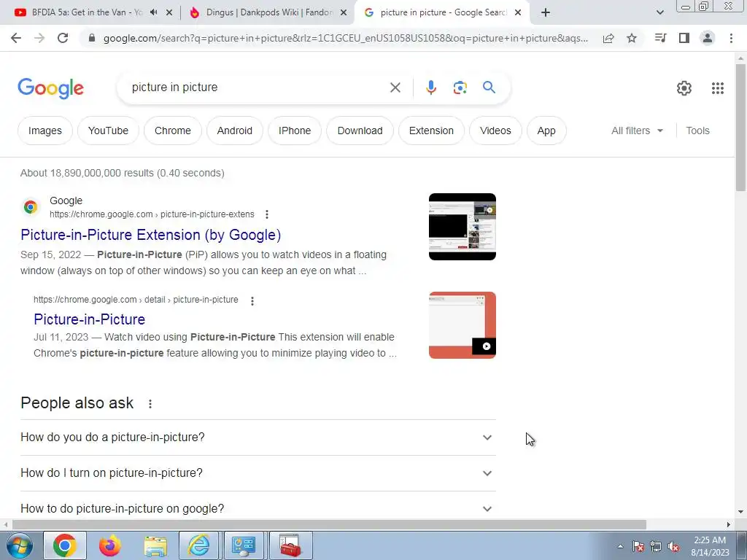Select the iPhone filter chip
Screen dimensions: 747x560
tap(295, 131)
